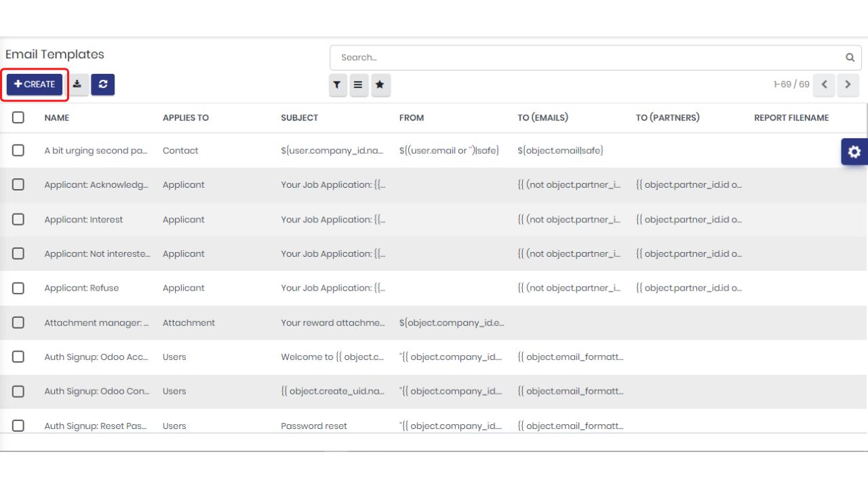The image size is (868, 488).
Task: Click TO (PARTNERS) cell of Applicant: Interest row
Action: [689, 220]
